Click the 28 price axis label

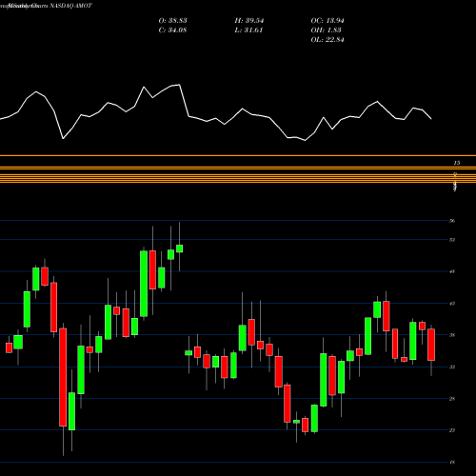452,399
